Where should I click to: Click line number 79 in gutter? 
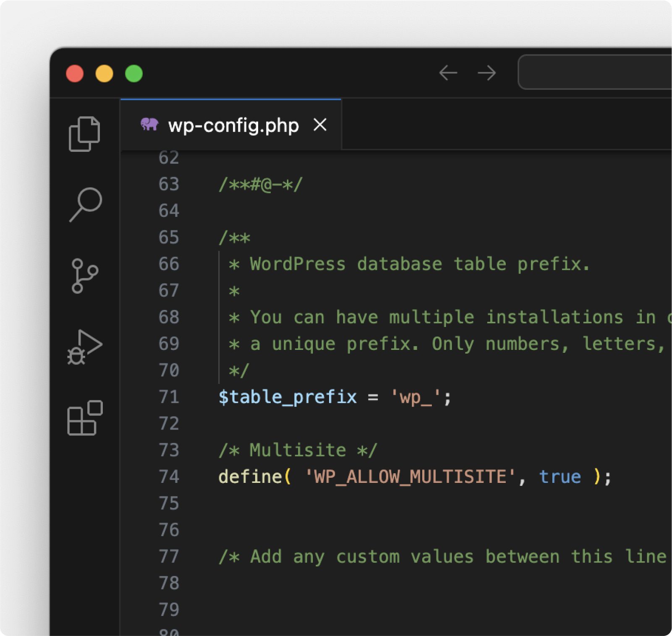[169, 610]
